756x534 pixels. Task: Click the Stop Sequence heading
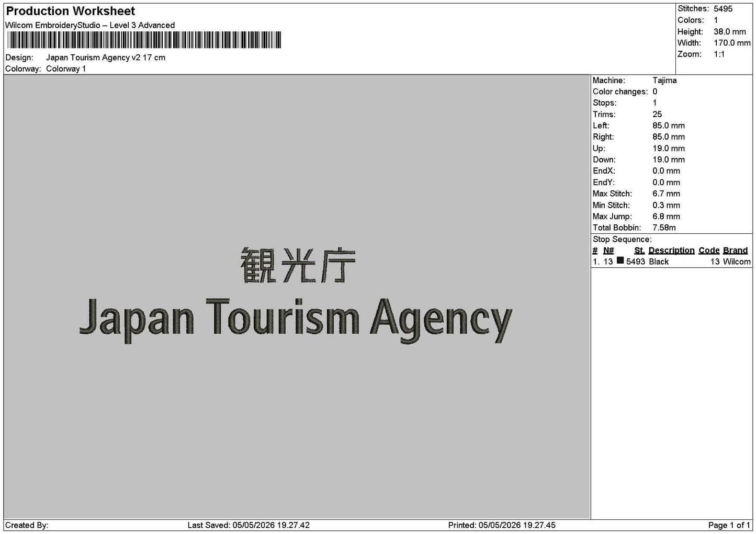[622, 240]
